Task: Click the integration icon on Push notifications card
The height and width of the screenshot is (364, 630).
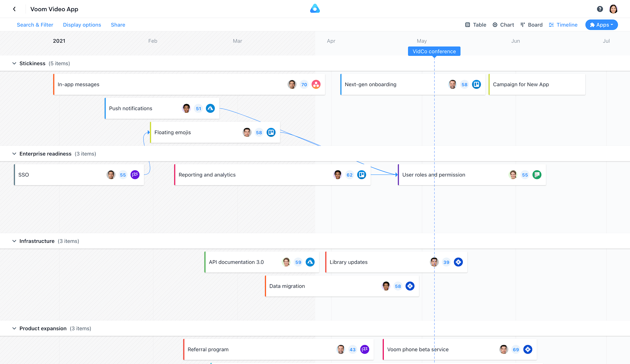Action: click(x=210, y=108)
